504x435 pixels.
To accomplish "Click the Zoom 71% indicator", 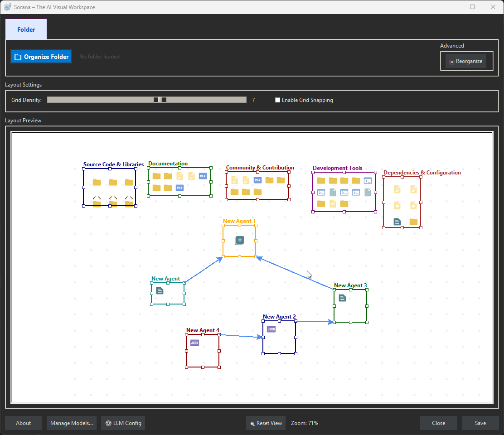I will point(304,423).
